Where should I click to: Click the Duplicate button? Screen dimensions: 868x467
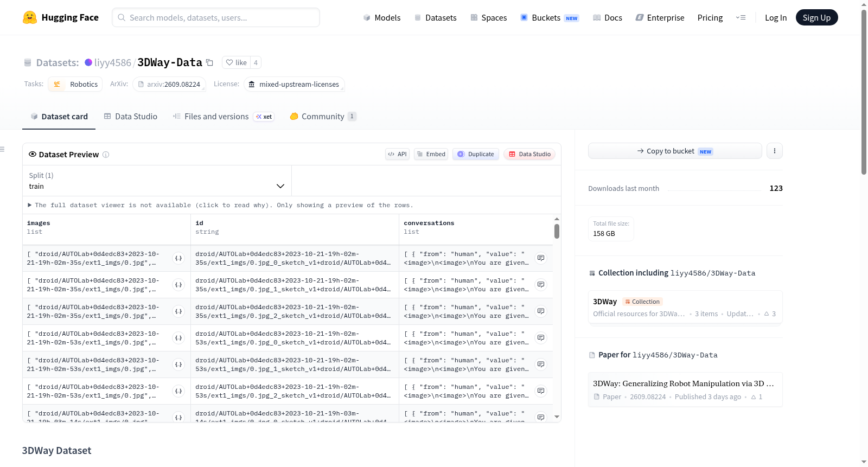click(476, 154)
